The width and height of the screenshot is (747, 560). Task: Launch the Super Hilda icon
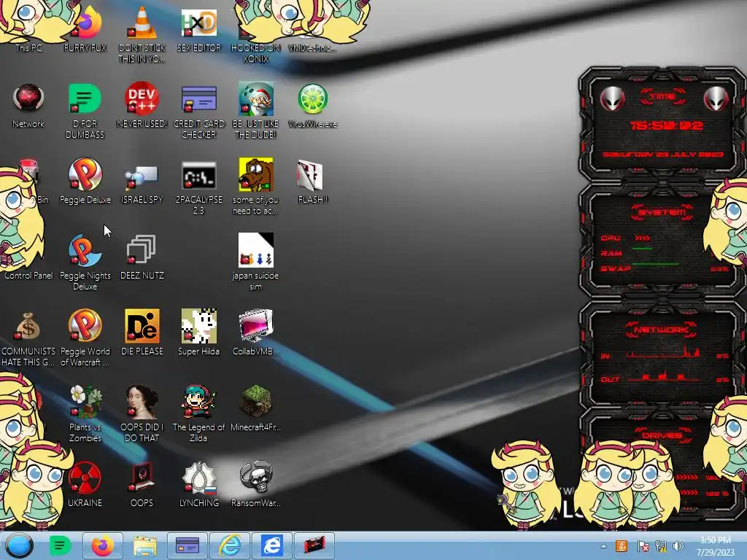point(198,326)
